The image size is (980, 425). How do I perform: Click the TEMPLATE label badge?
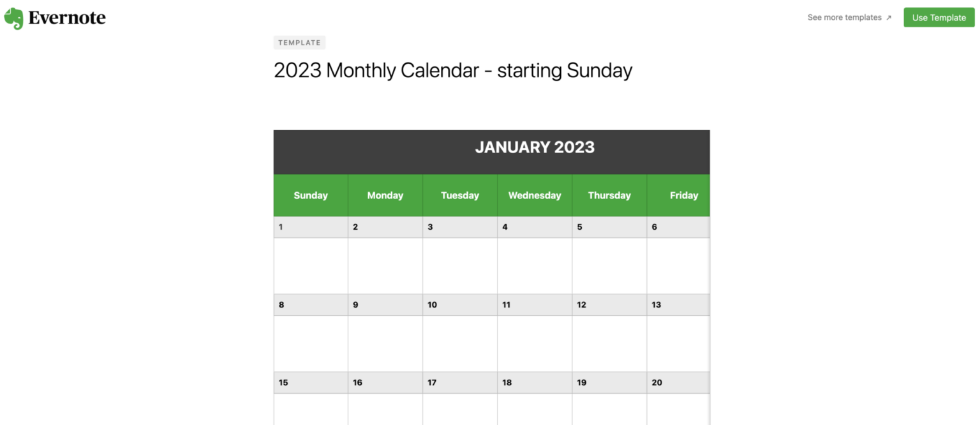pos(299,42)
